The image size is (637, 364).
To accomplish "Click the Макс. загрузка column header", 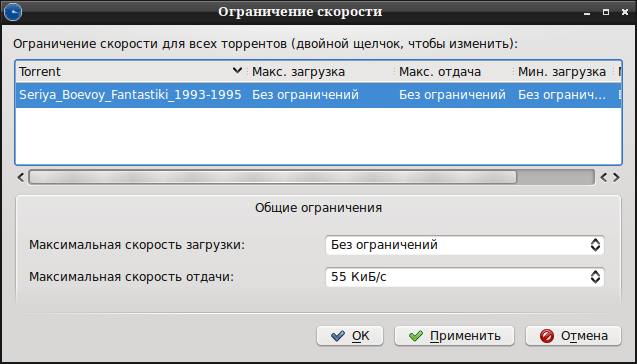I will tap(320, 72).
